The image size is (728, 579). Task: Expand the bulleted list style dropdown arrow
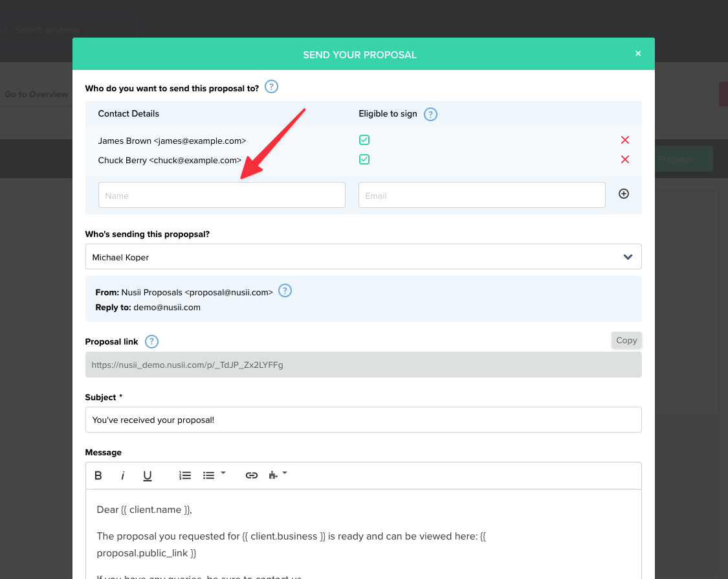pos(223,473)
